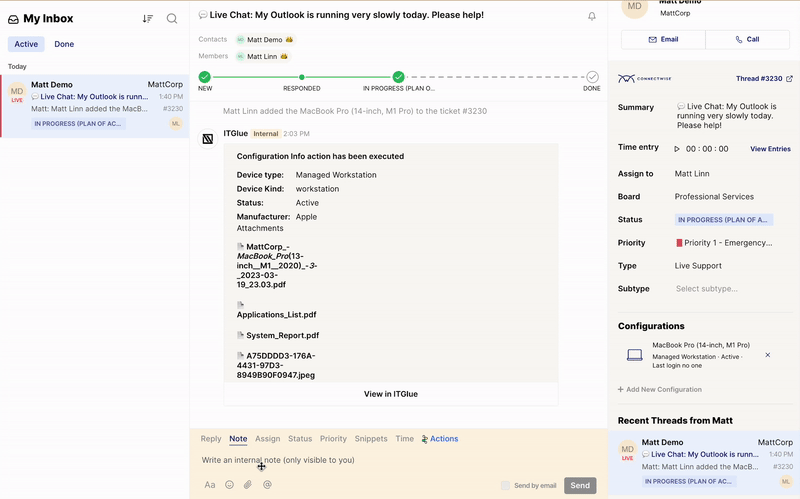Click the MD avatar in Recent Threads card
The width and height of the screenshot is (800, 499).
coord(628,451)
